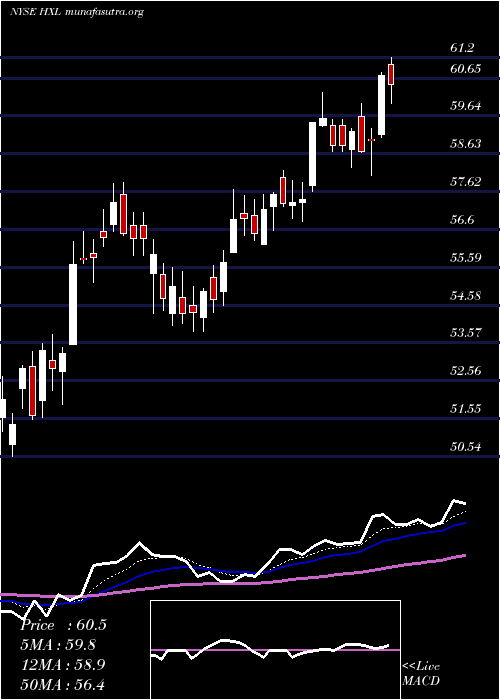
Task: Select the 55.59 price axis label
Action: (466, 258)
